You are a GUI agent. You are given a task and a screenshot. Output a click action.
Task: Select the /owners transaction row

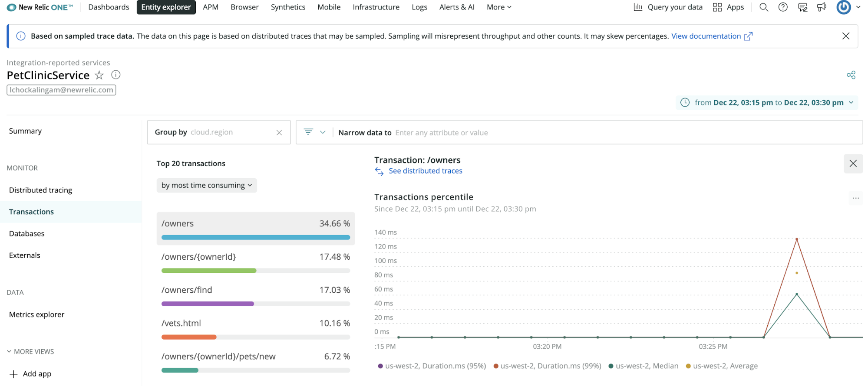[256, 229]
